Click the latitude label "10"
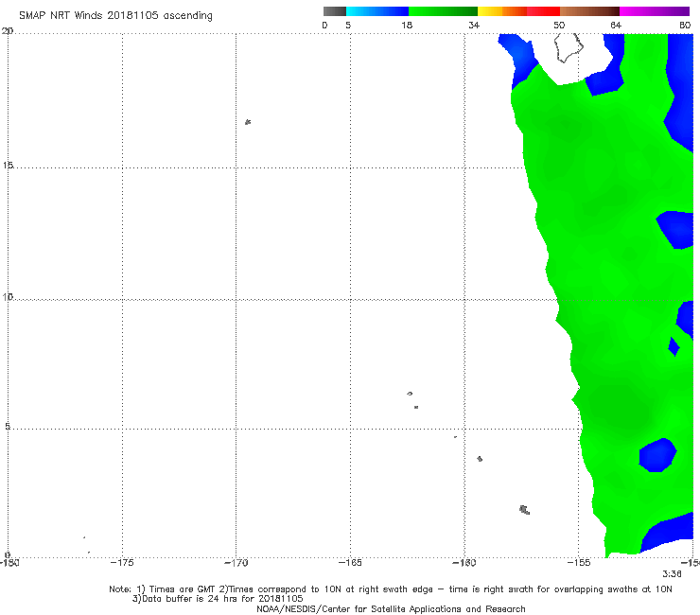 [x=8, y=297]
